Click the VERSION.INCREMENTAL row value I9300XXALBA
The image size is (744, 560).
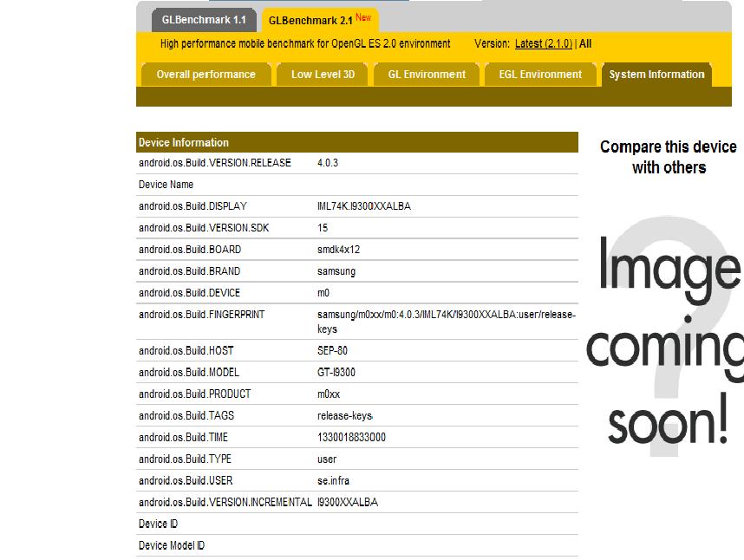point(348,502)
